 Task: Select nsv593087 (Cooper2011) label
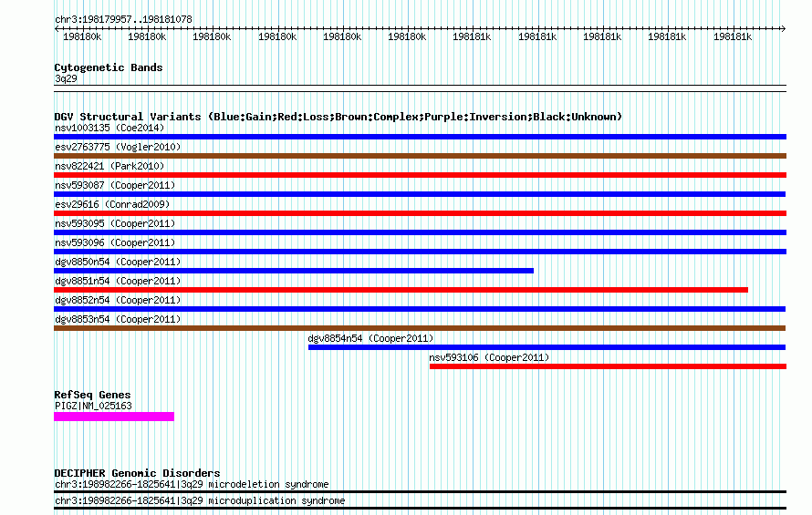[115, 185]
